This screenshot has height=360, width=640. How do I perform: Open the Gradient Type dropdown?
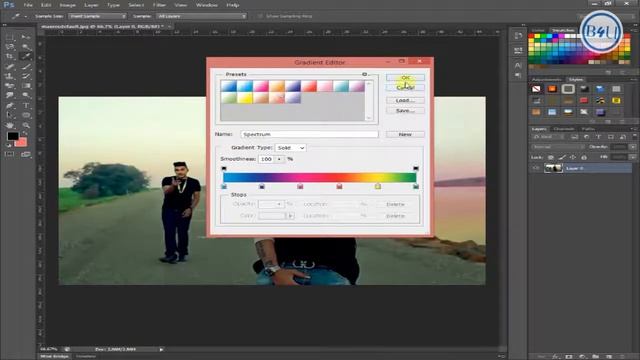pyautogui.click(x=291, y=148)
